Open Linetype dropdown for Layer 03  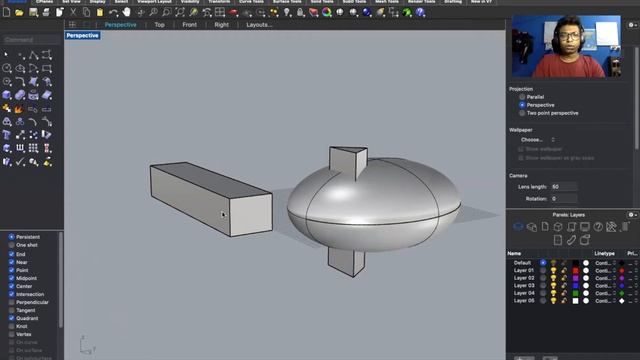click(605, 286)
